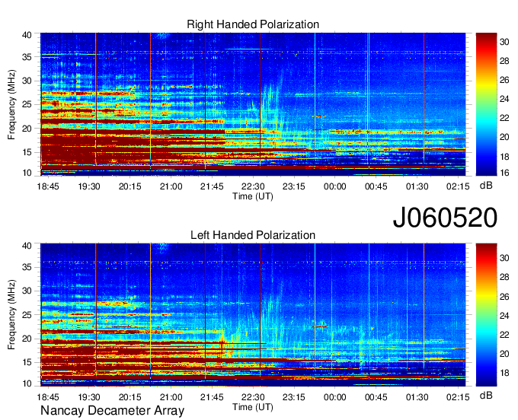Click the 30 dB tick on the Left Handed color bar
Image resolution: width=518 pixels, height=420 pixels.
(504, 258)
